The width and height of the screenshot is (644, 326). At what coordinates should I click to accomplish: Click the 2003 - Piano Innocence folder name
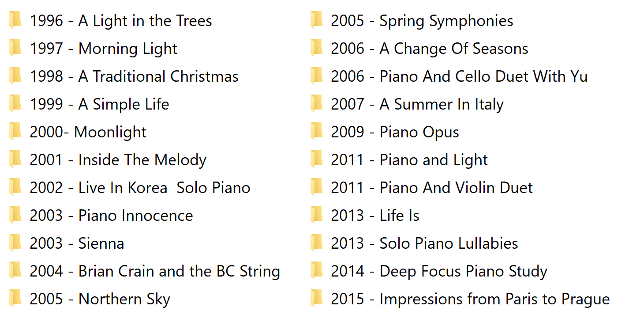(111, 216)
